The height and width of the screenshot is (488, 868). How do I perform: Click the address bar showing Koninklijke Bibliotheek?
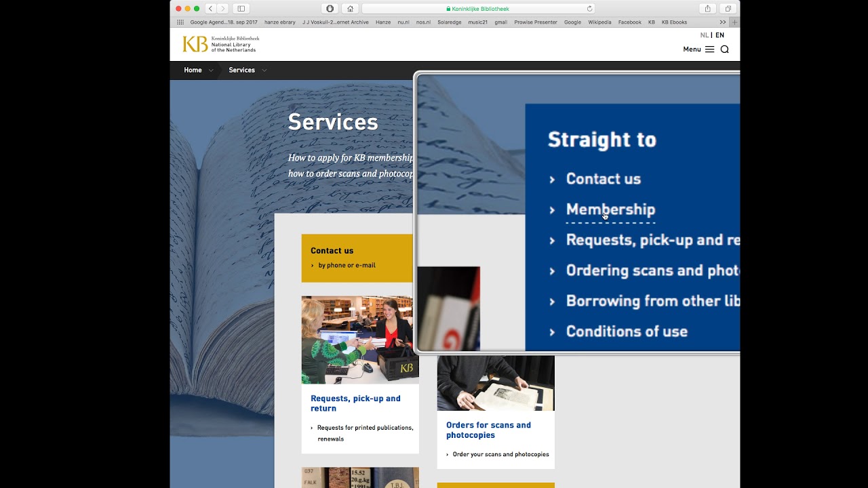pos(478,9)
